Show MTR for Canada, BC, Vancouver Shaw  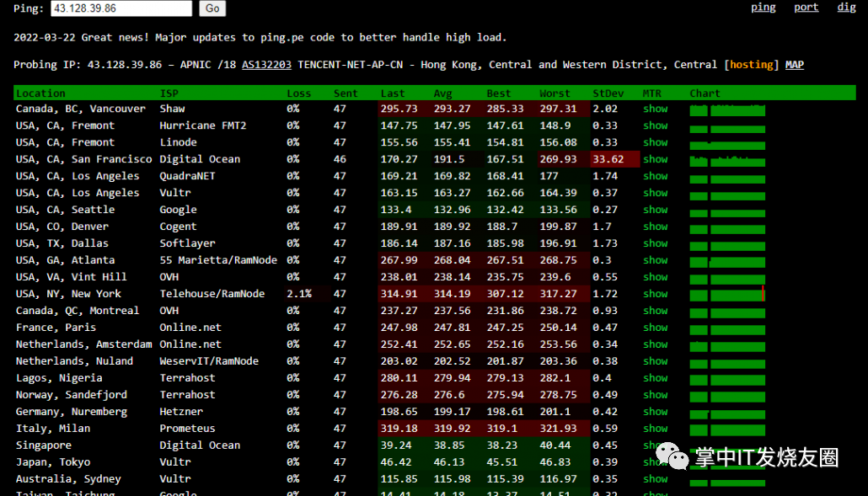(655, 109)
